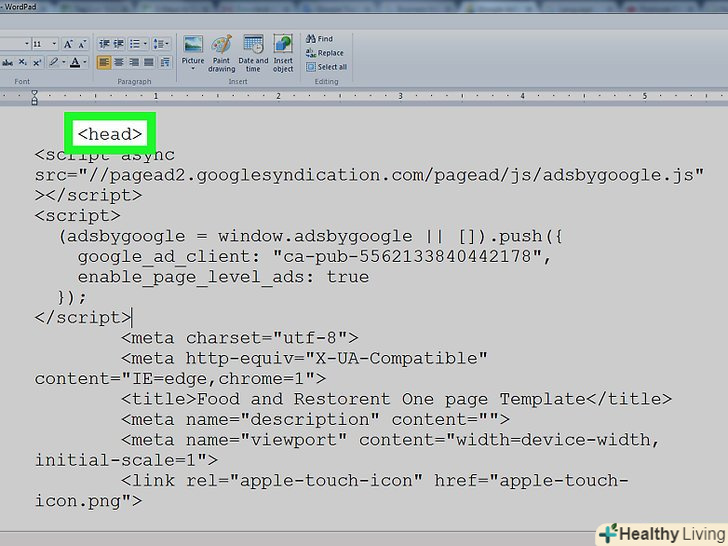The image size is (728, 546).
Task: Increase paragraph indent
Action: 119,44
